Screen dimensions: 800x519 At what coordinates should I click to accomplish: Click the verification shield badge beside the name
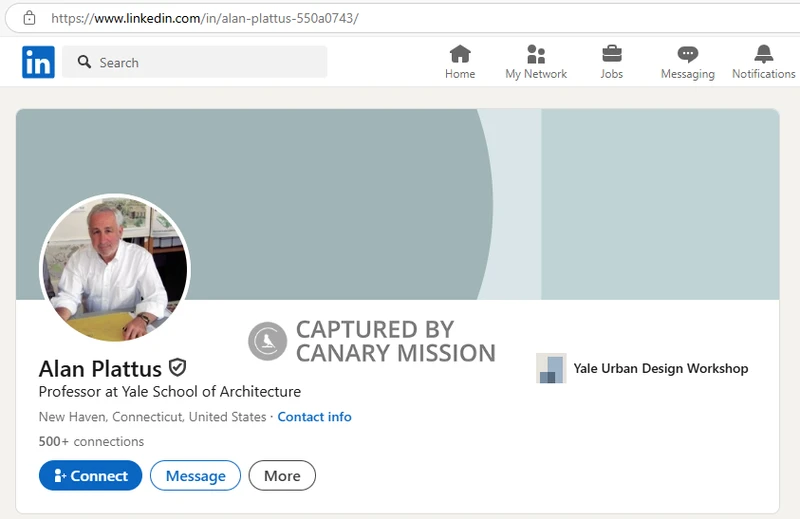click(178, 367)
